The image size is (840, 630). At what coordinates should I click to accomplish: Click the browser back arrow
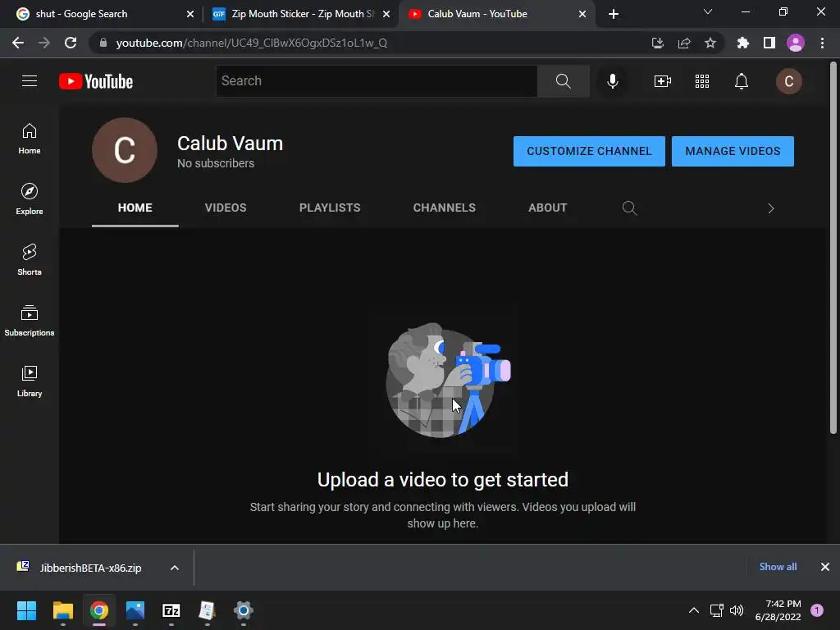coord(18,43)
